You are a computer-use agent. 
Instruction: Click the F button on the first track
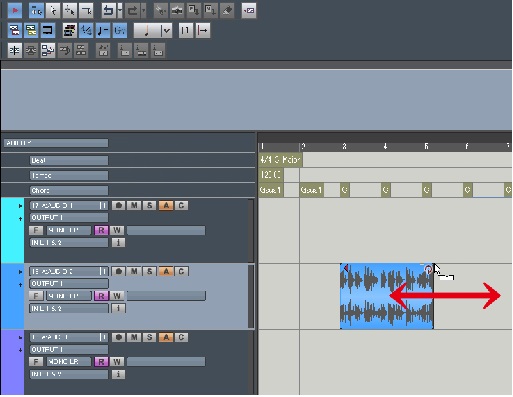pyautogui.click(x=36, y=230)
